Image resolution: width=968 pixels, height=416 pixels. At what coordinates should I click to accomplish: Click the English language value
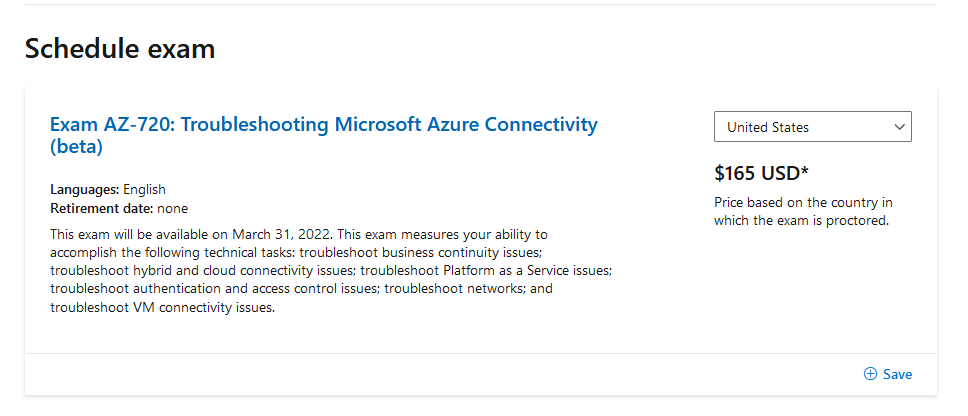[144, 189]
